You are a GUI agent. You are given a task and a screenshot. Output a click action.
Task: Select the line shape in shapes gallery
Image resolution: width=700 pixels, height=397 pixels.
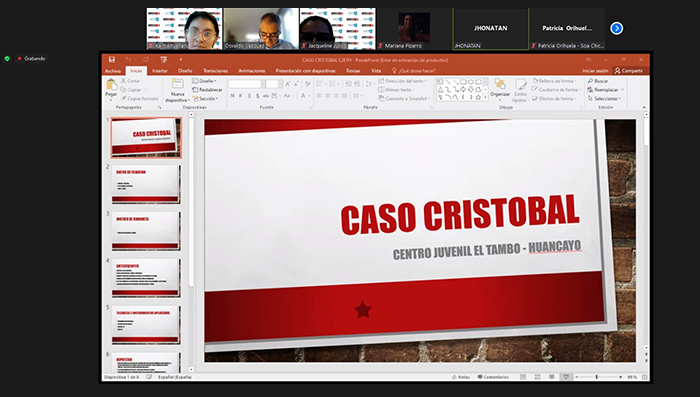(x=448, y=82)
